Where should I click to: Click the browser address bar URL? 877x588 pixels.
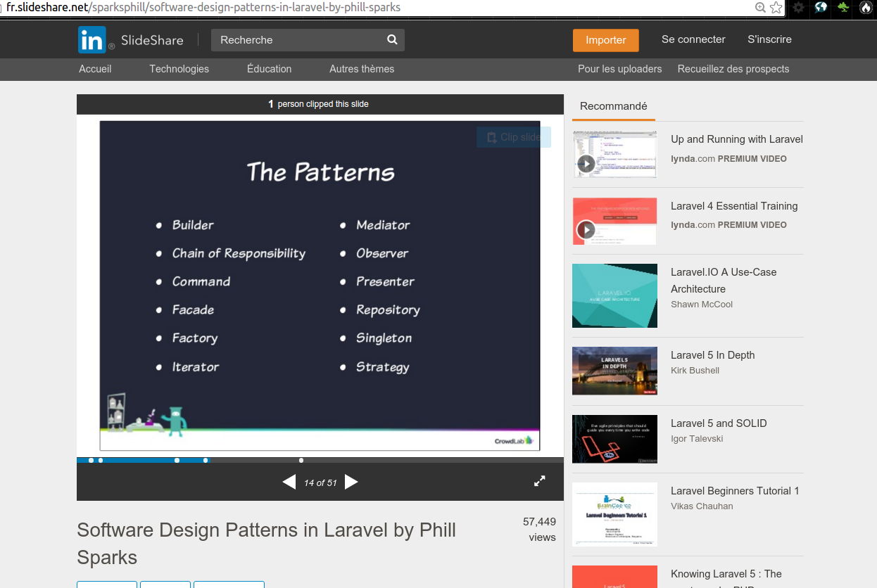pyautogui.click(x=203, y=8)
